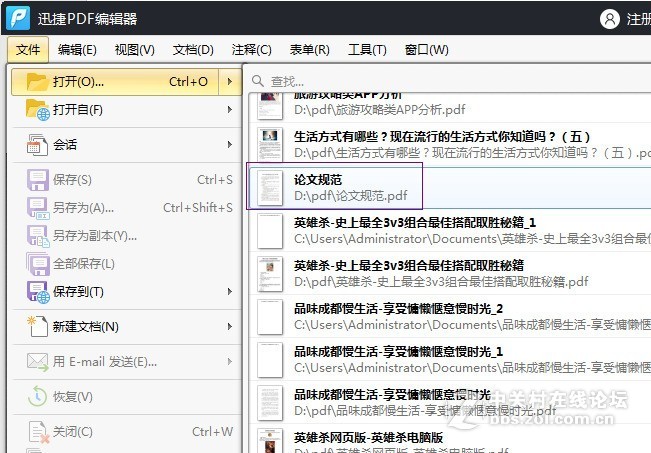Click thumbnail of 品味成都慢生活 D:\pdf file
Image resolution: width=651 pixels, height=453 pixels.
point(270,403)
